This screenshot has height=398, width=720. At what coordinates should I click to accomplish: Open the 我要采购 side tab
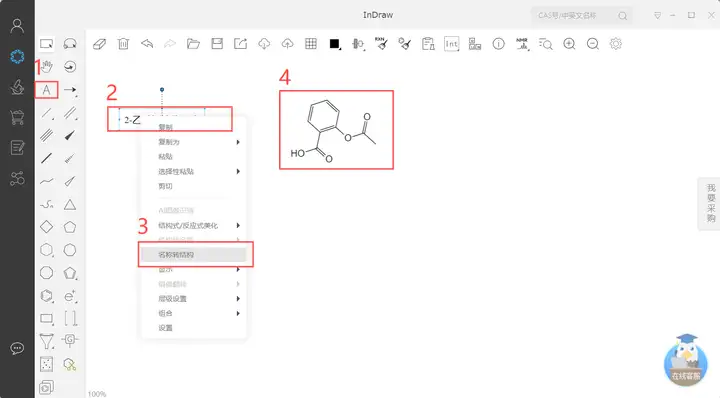(x=710, y=203)
